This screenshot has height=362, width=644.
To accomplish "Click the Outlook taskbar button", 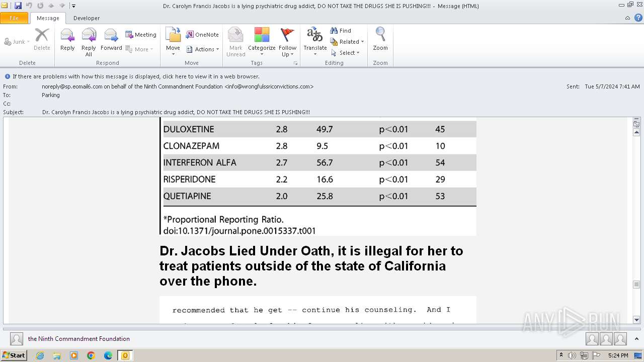I will coord(125,355).
